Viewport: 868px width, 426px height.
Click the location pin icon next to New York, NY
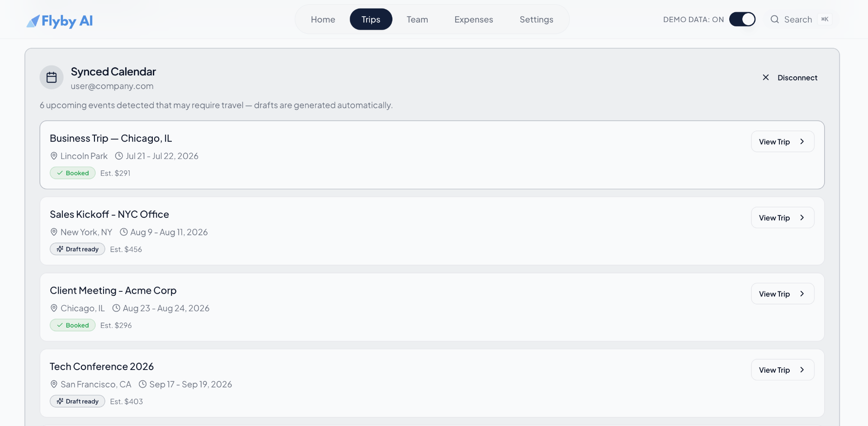point(54,232)
